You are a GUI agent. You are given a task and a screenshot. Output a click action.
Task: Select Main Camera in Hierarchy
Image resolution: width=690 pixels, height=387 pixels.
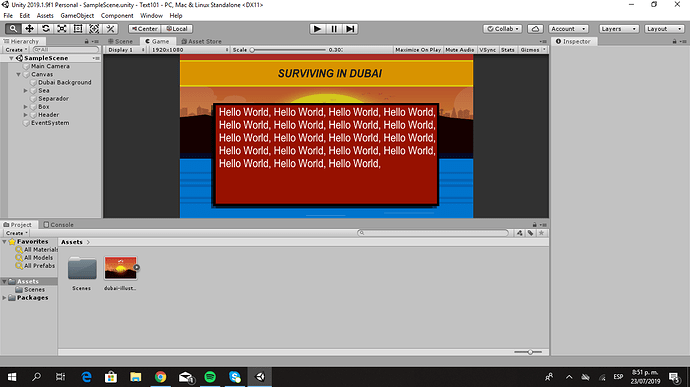(x=50, y=66)
